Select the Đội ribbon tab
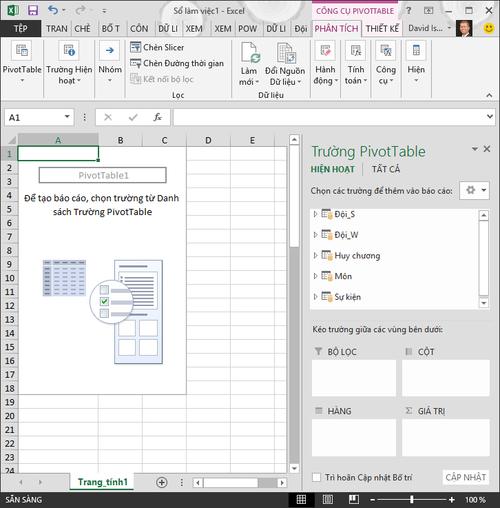Viewport: 500px width, 508px height. tap(300, 29)
